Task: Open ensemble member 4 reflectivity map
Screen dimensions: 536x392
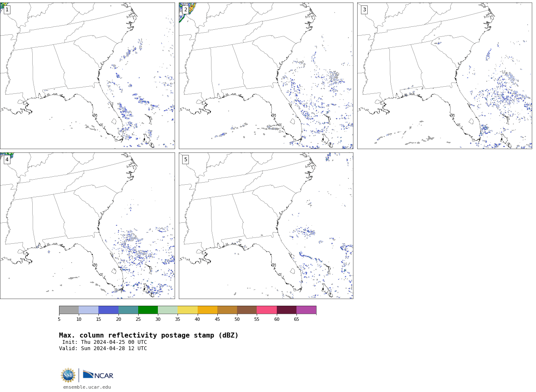Action: click(87, 225)
